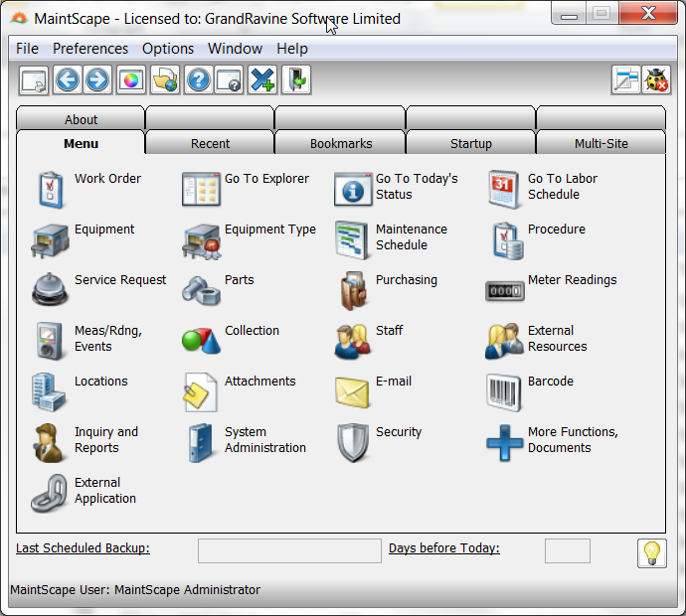
Task: Open the color wheel toolbar icon
Action: pyautogui.click(x=131, y=80)
